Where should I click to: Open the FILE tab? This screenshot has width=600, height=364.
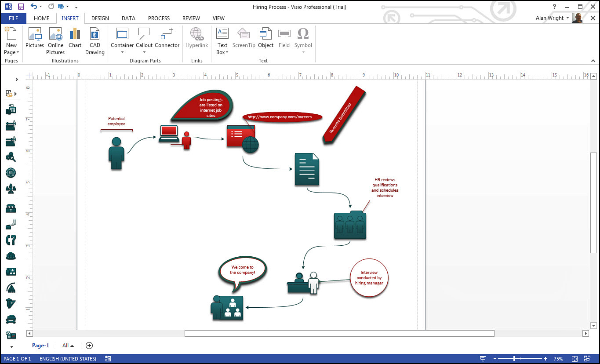tap(13, 18)
